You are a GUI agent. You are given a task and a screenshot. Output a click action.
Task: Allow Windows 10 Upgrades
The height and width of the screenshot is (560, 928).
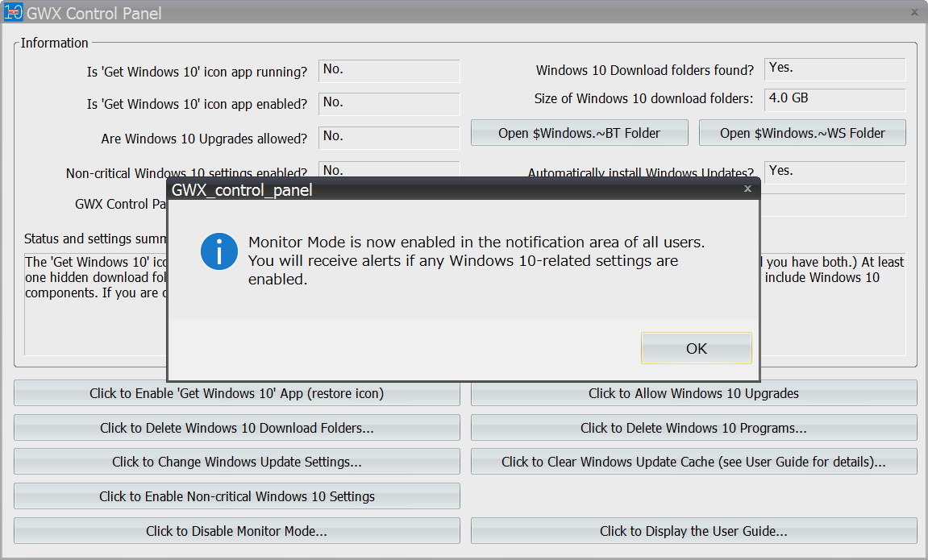click(693, 392)
